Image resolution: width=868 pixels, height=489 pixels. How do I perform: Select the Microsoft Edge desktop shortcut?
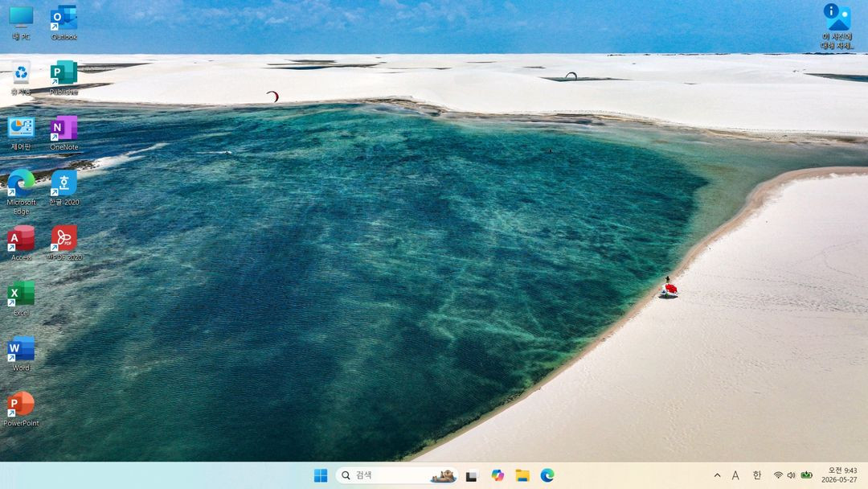tap(21, 192)
